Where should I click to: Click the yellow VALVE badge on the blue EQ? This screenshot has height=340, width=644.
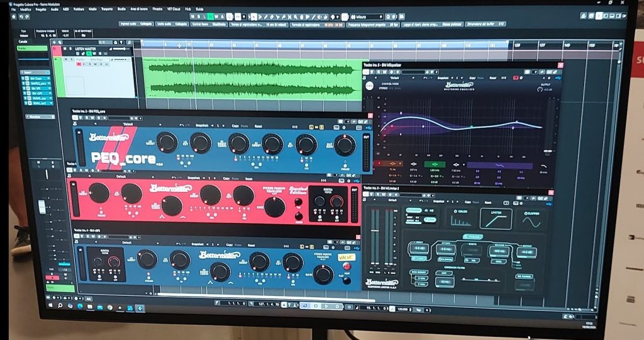pyautogui.click(x=347, y=258)
